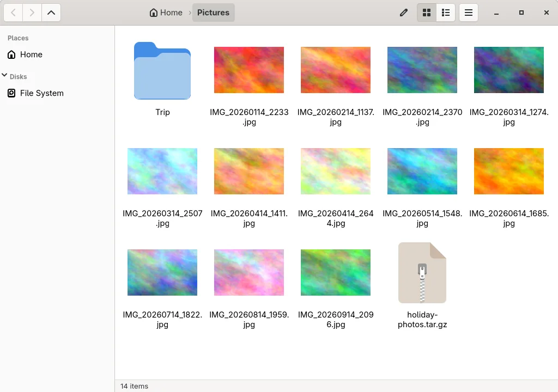Select the Trip folder icon
558x392 pixels.
pos(162,71)
